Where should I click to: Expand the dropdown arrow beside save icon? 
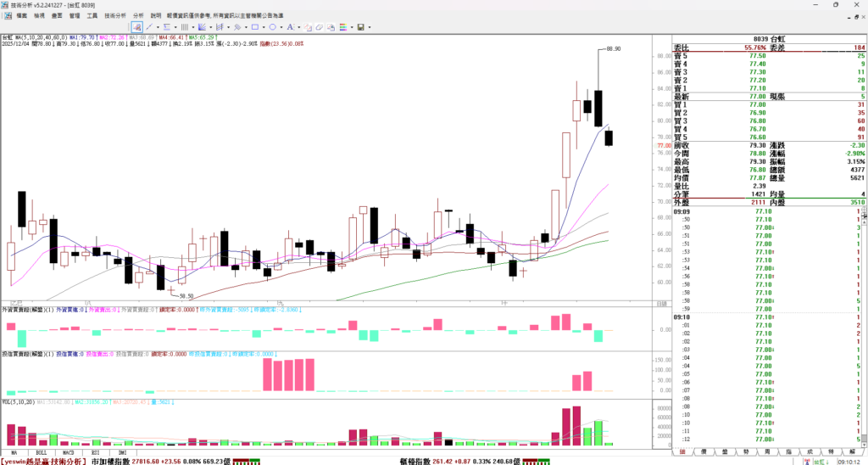point(370,27)
